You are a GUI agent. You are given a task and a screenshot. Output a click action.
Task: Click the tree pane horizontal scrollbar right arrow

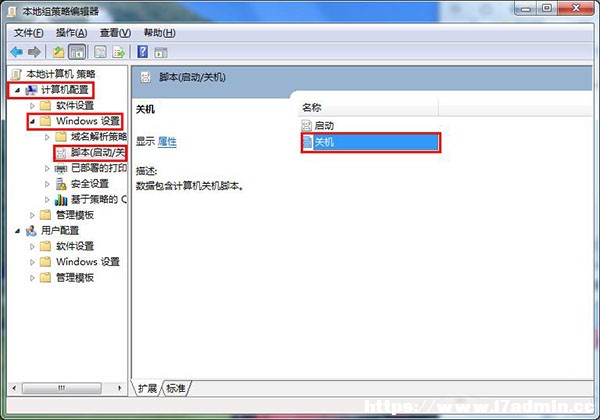pyautogui.click(x=119, y=388)
